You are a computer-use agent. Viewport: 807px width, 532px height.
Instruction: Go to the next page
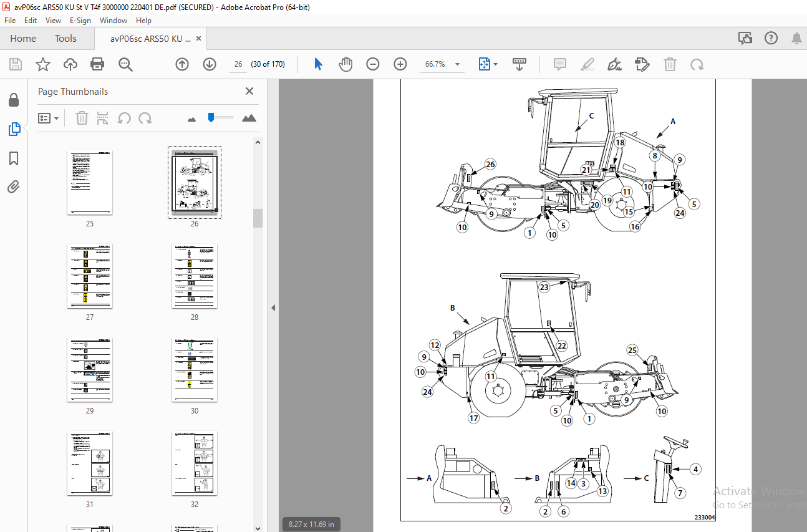(210, 64)
